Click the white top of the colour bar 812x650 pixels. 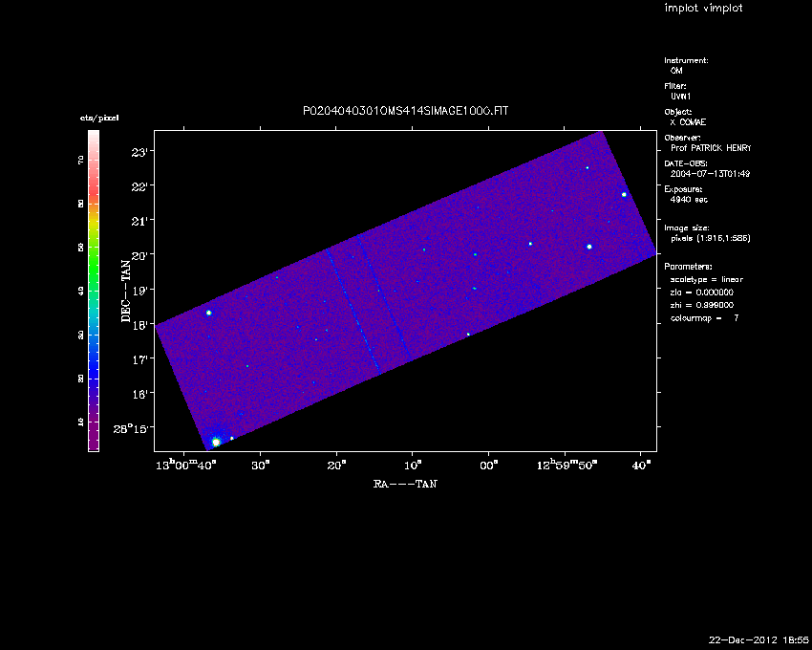[x=94, y=135]
